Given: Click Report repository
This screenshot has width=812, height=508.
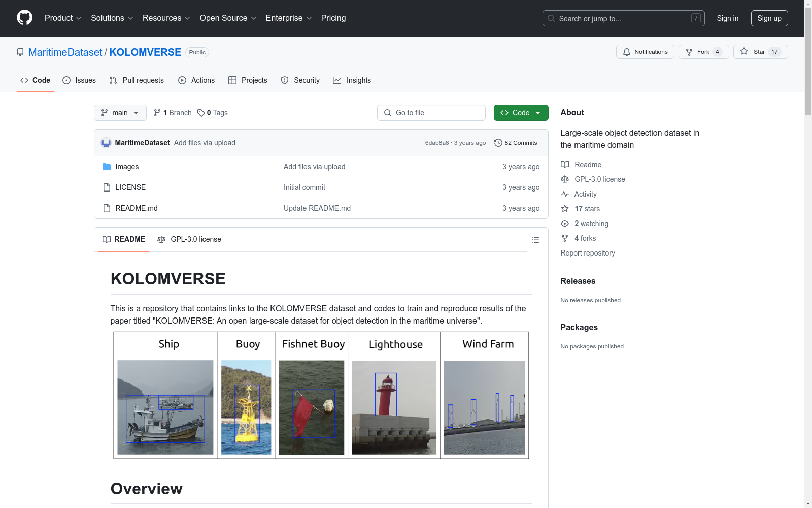Looking at the screenshot, I should pos(588,253).
